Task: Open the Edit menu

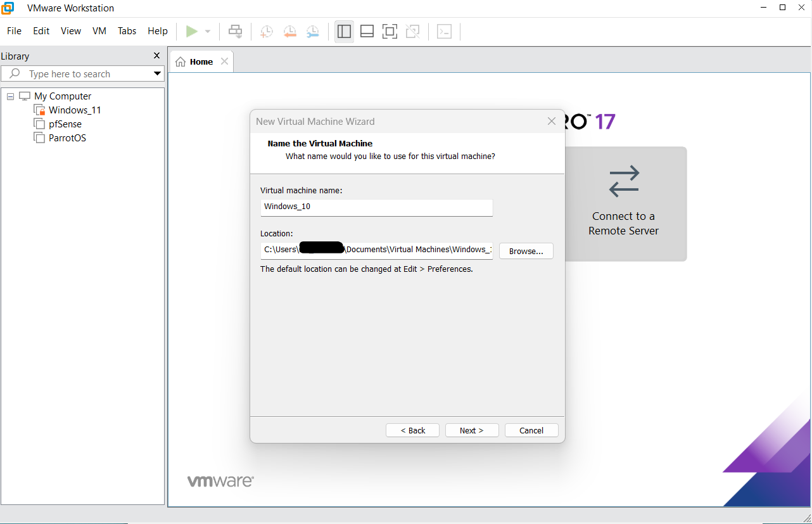Action: click(x=41, y=31)
